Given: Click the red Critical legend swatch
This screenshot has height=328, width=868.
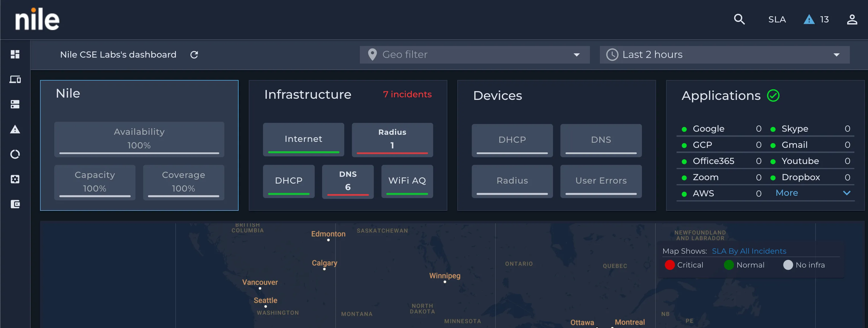Looking at the screenshot, I should pyautogui.click(x=669, y=265).
